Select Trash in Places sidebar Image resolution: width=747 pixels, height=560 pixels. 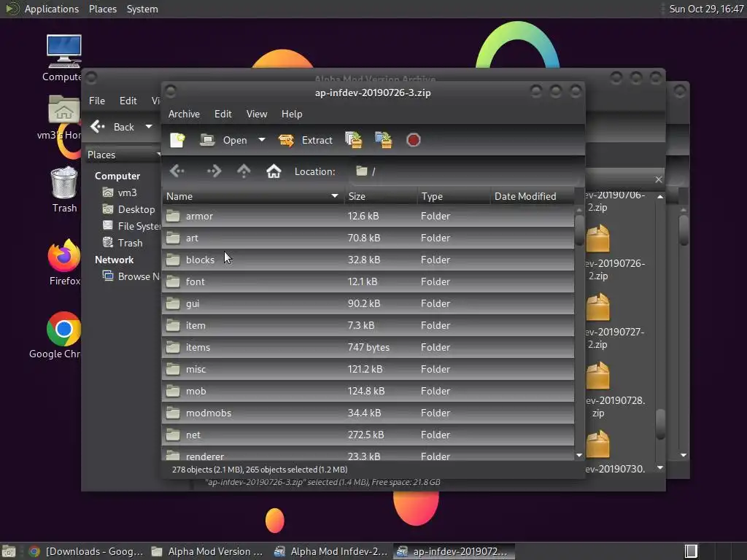coord(123,242)
